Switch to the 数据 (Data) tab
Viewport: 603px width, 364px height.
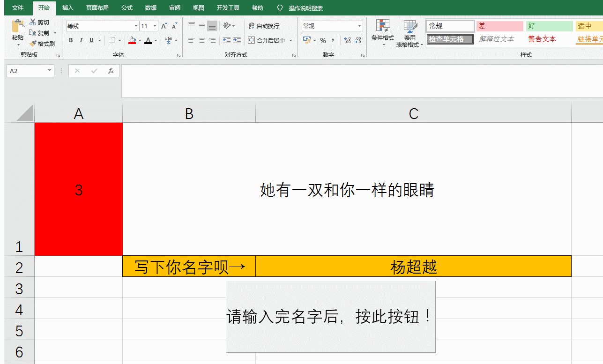coord(151,8)
